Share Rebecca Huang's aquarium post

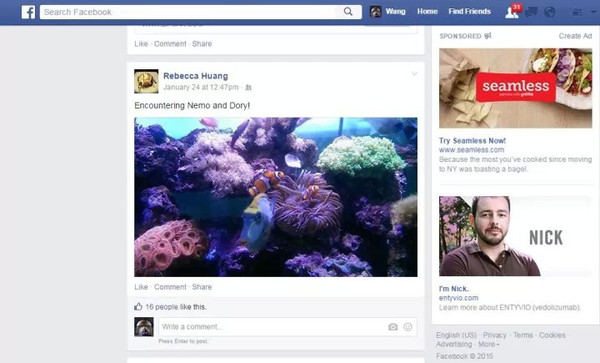pos(202,287)
